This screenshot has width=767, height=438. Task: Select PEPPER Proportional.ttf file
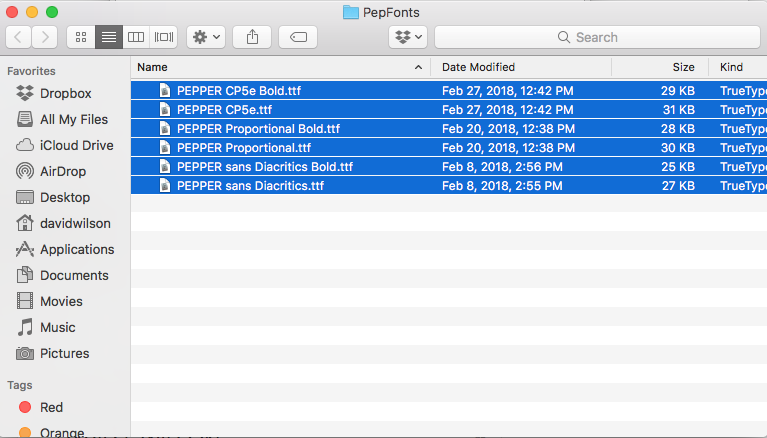click(x=449, y=148)
